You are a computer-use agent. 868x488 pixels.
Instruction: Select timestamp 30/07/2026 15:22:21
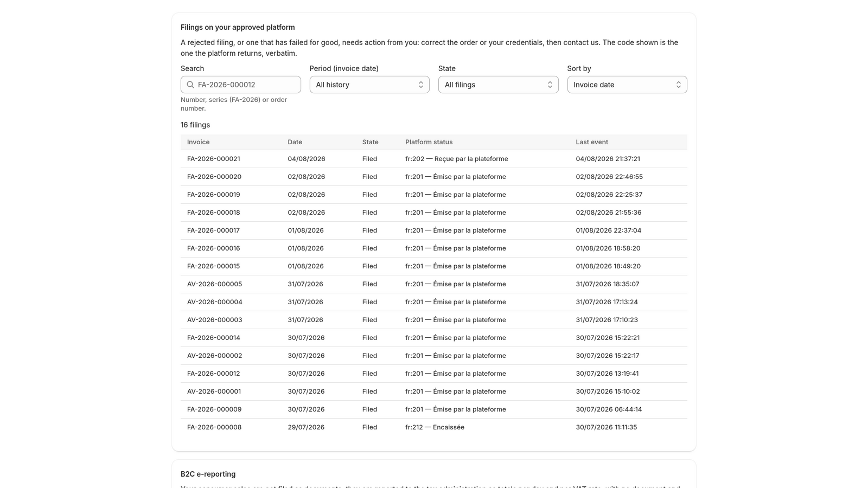pyautogui.click(x=608, y=338)
